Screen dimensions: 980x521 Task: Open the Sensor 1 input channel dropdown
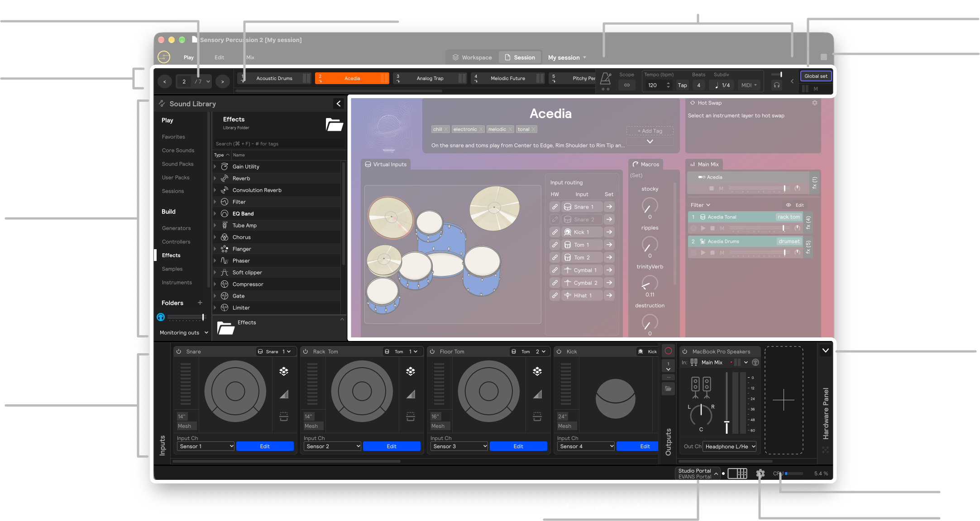206,446
